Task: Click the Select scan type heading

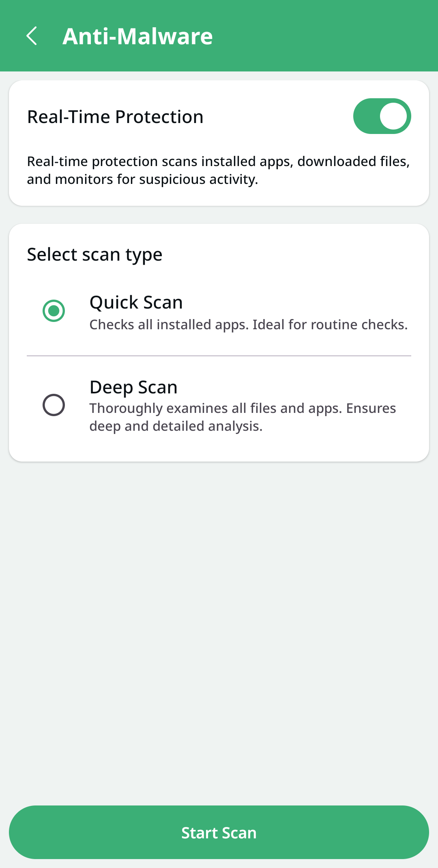Action: click(x=94, y=255)
